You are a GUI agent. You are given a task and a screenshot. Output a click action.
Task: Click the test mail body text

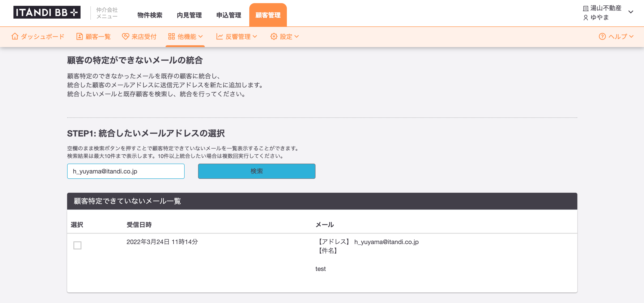(x=320, y=269)
